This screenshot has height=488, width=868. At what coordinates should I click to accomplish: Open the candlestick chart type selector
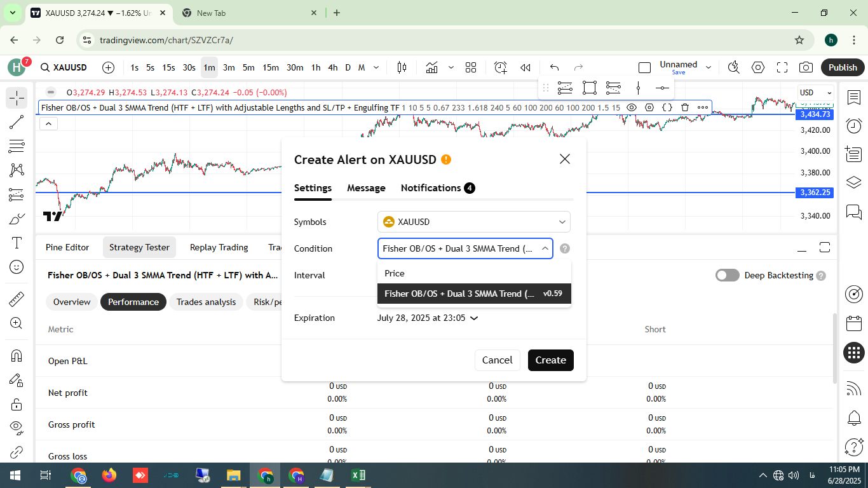coord(402,67)
